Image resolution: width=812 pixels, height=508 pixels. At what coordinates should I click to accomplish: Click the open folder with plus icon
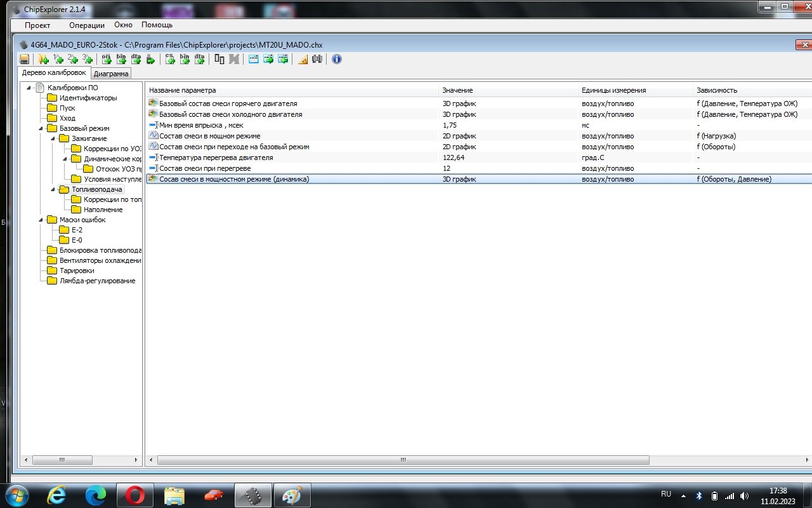(43, 59)
